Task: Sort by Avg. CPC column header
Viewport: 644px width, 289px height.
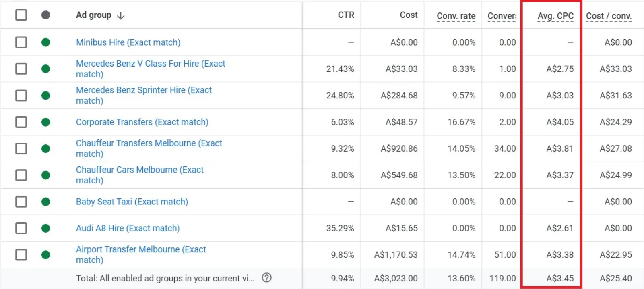Action: pyautogui.click(x=555, y=16)
